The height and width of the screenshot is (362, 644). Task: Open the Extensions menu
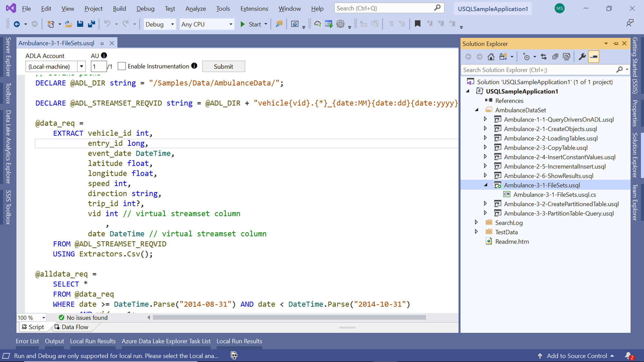(x=254, y=9)
